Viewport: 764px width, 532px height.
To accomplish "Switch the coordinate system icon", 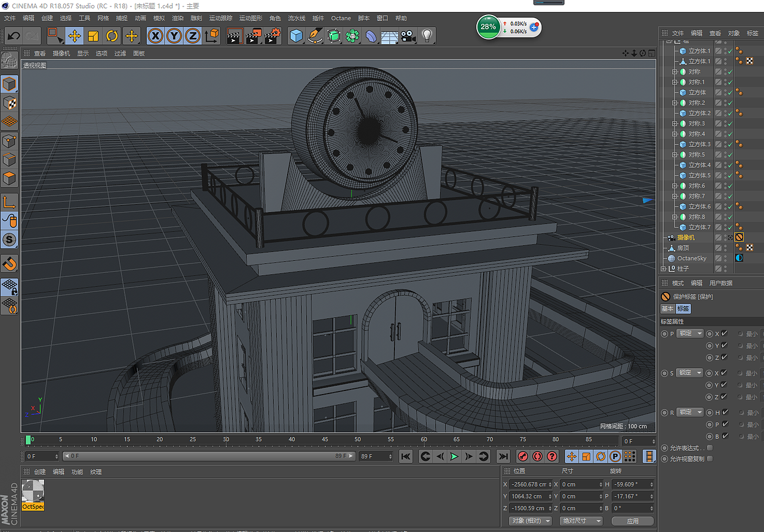I will tap(212, 36).
